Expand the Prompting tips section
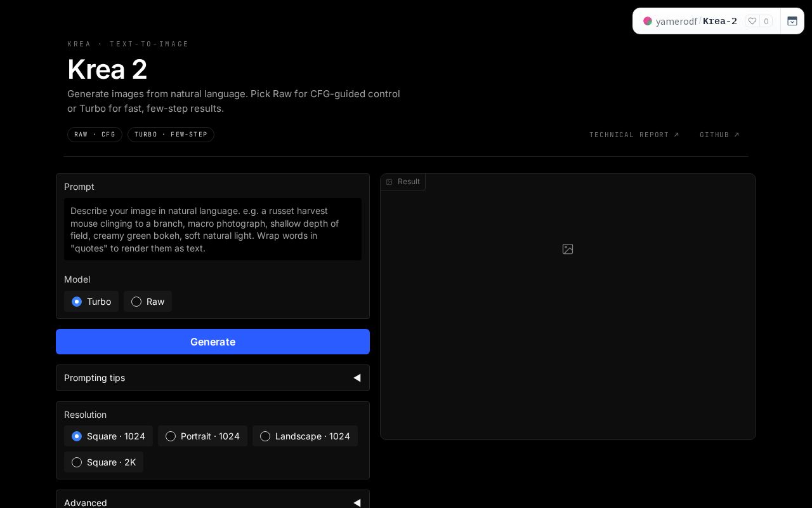 click(x=213, y=378)
